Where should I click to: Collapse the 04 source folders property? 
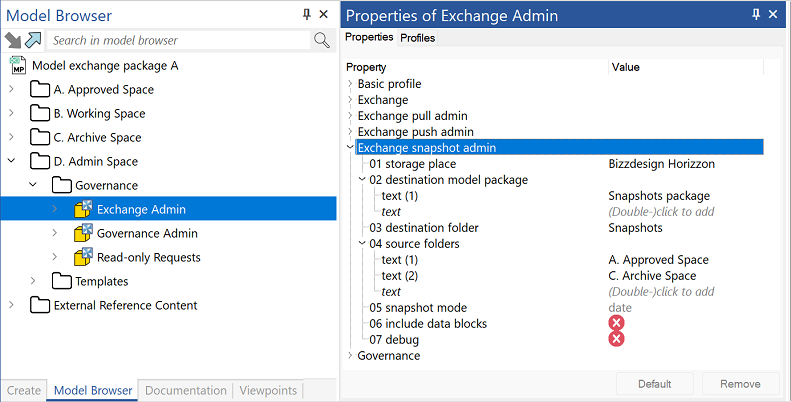click(362, 244)
